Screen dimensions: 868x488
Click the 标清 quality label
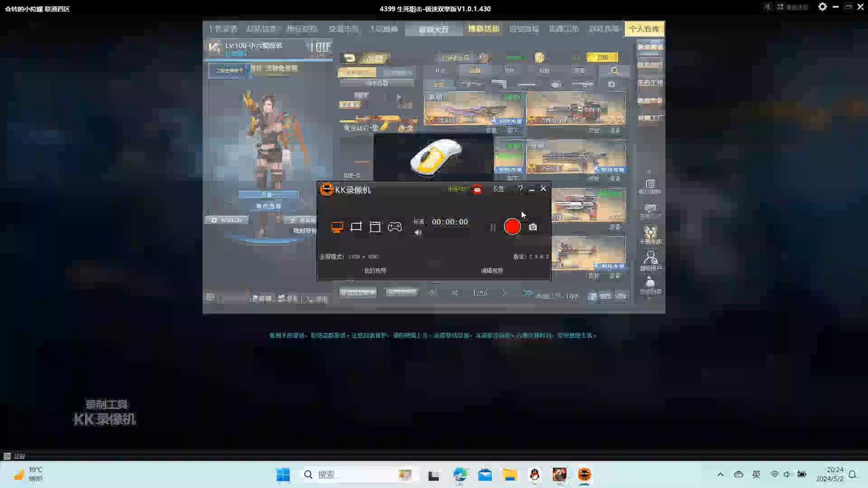coord(419,222)
